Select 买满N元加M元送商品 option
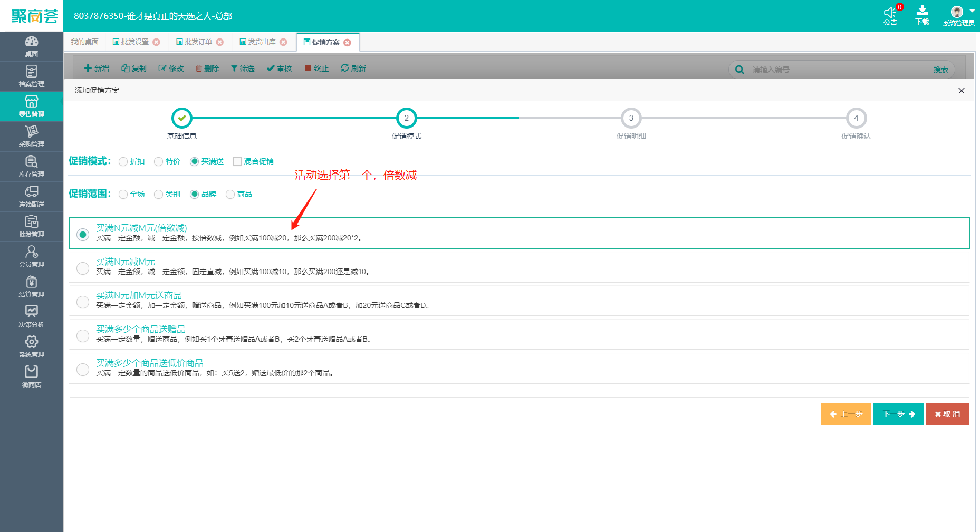Viewport: 980px width, 532px height. pyautogui.click(x=83, y=302)
